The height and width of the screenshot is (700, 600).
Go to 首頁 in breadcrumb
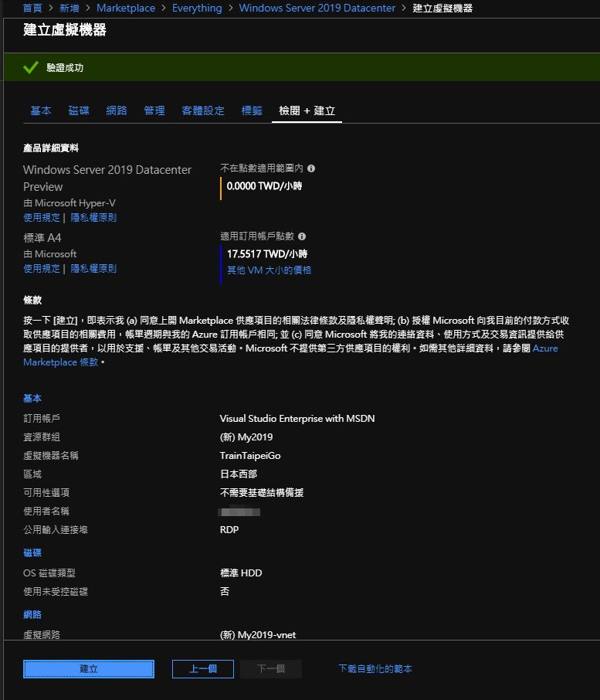[32, 8]
